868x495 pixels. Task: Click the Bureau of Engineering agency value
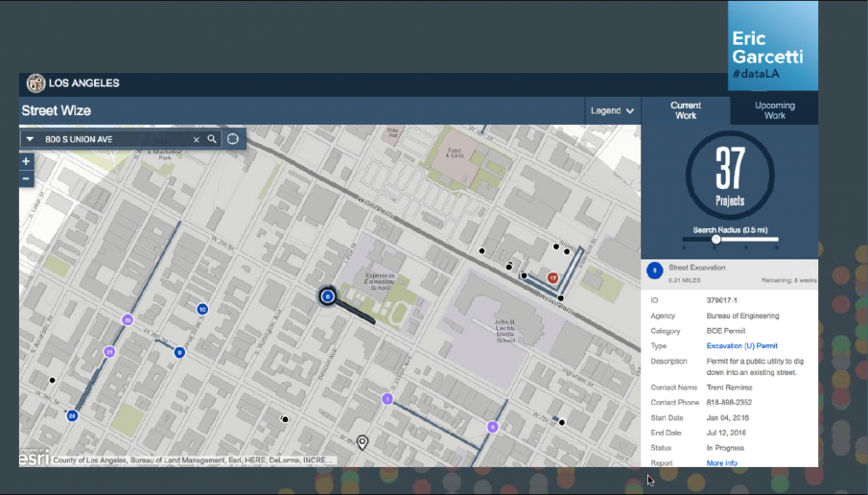pos(742,316)
